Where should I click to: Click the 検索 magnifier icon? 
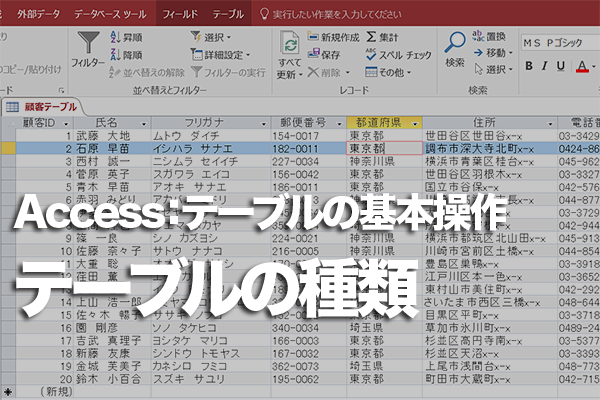pyautogui.click(x=455, y=42)
